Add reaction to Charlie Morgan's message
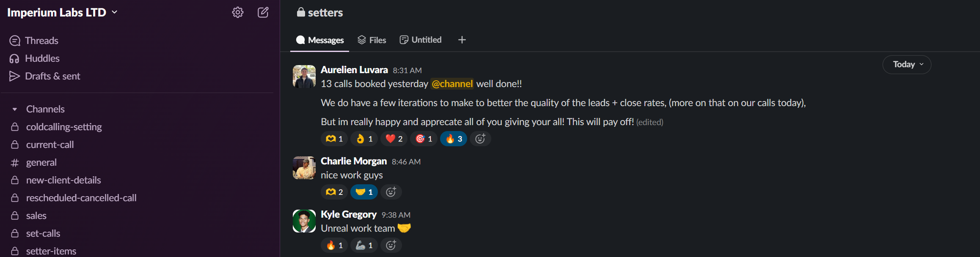The image size is (980, 257). click(391, 192)
